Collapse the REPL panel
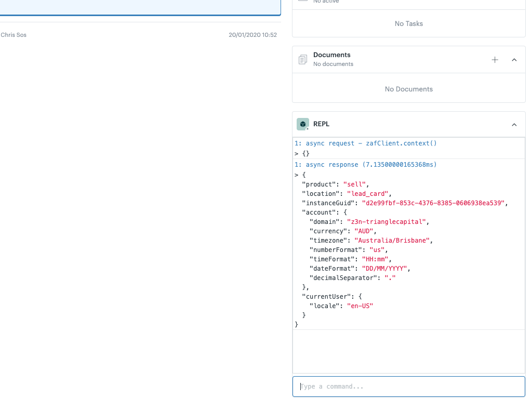532x399 pixels. point(514,125)
